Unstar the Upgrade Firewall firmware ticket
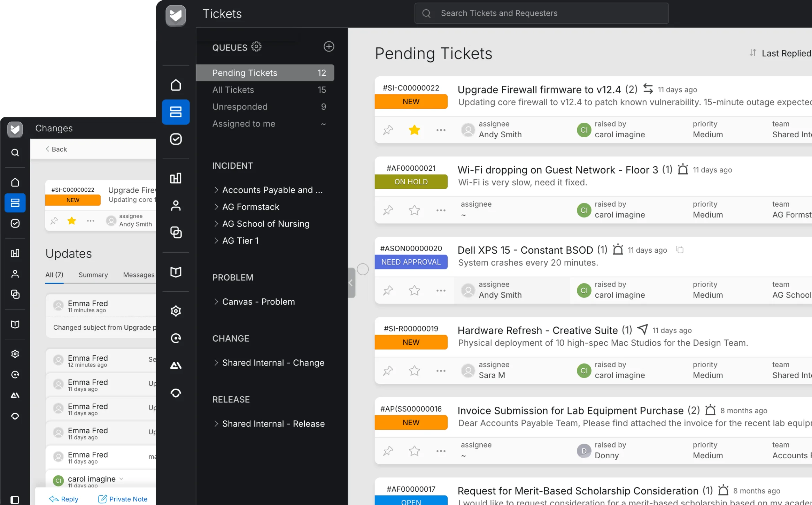 pyautogui.click(x=414, y=130)
